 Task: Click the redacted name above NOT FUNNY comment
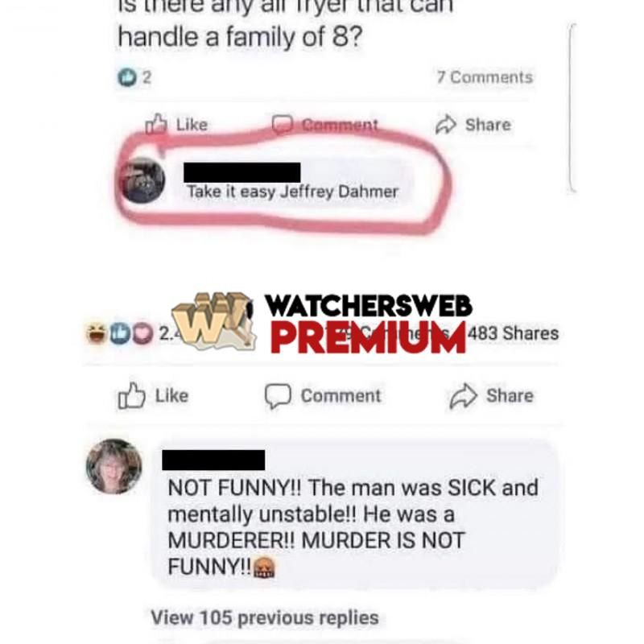[x=213, y=460]
